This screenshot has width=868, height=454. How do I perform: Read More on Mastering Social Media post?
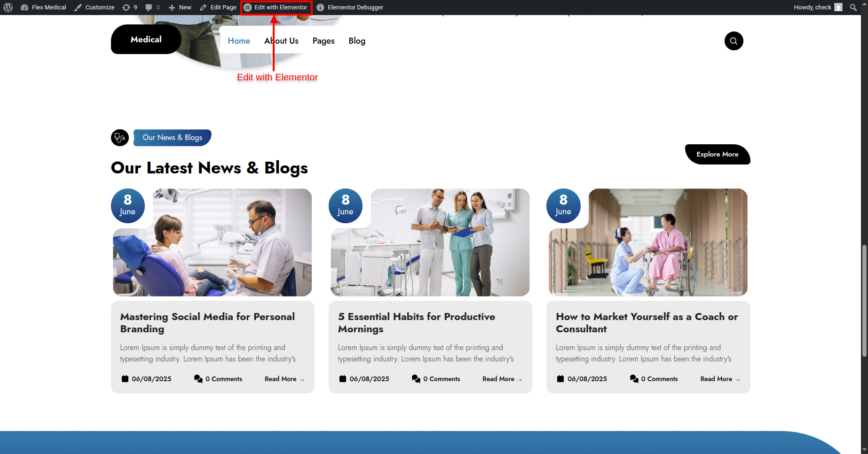(284, 379)
